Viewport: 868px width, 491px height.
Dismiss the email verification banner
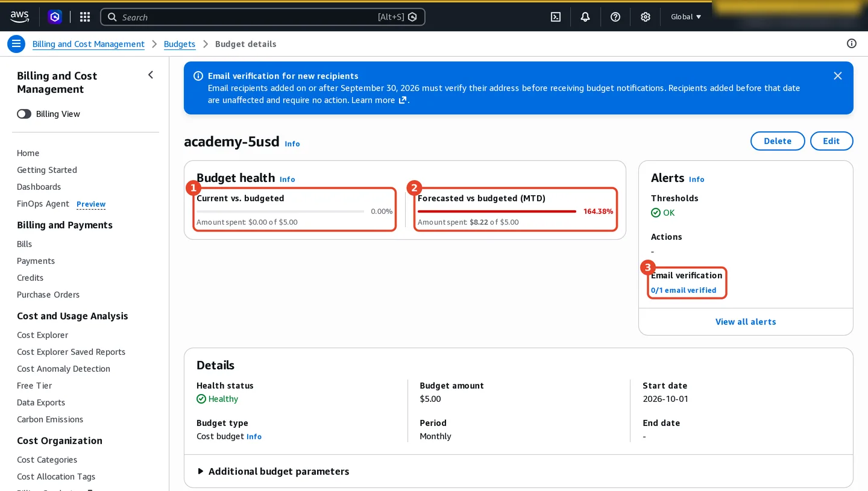(838, 75)
